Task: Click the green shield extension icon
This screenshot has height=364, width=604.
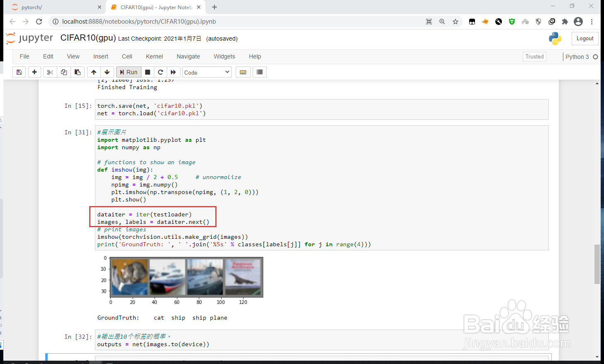Action: [512, 22]
